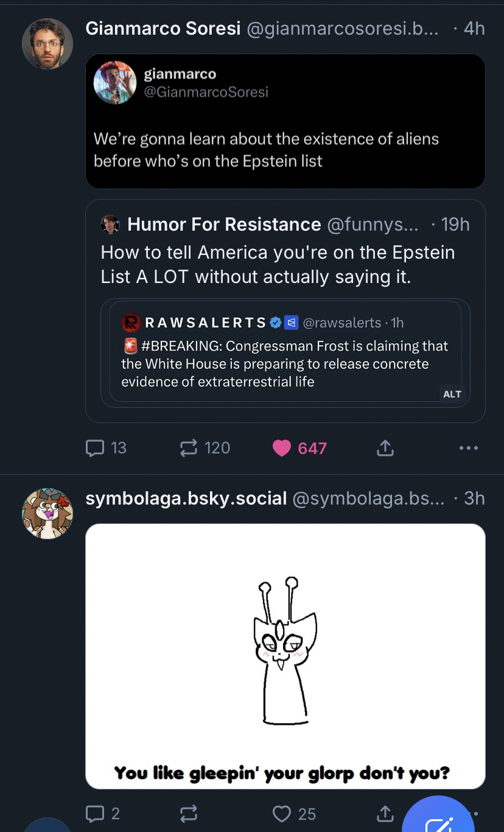Repost Gianmarco Soresi's post
Screen dimensions: 504x832
tap(189, 449)
